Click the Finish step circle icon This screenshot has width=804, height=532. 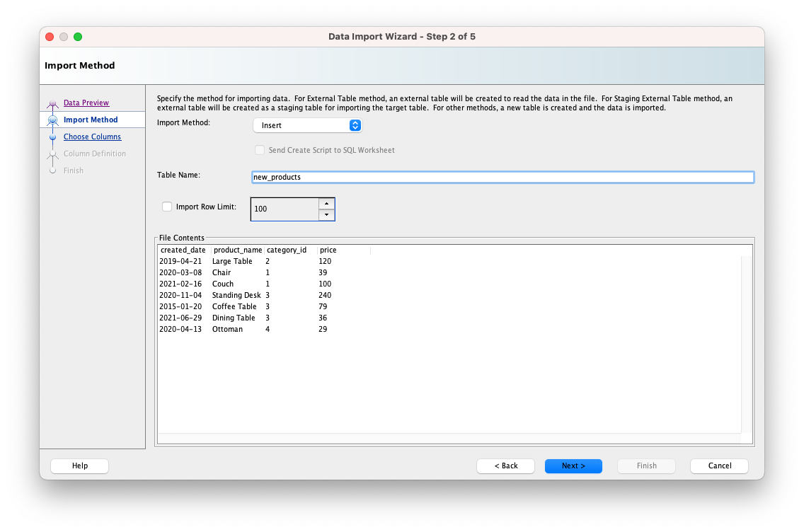(52, 170)
